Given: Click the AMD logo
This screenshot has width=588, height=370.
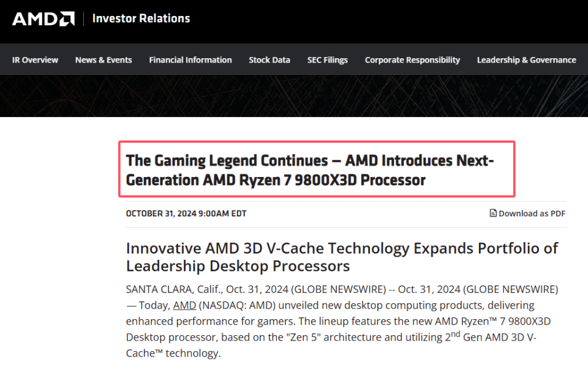Looking at the screenshot, I should point(43,19).
